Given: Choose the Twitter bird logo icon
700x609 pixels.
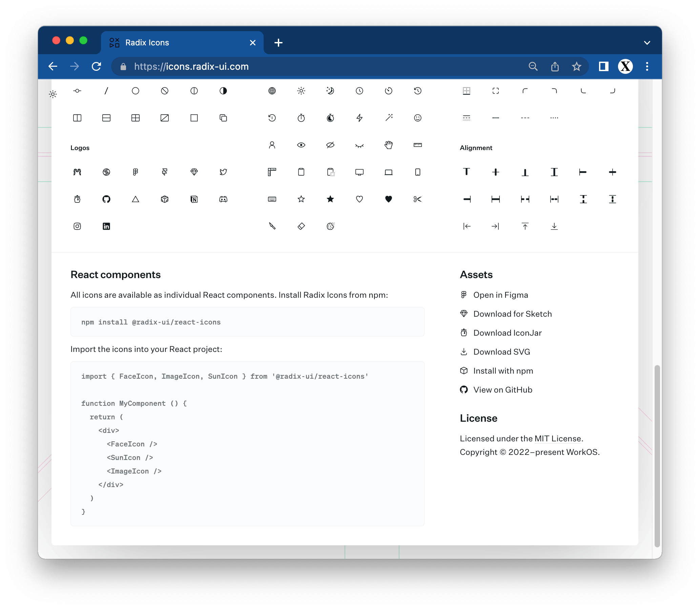Looking at the screenshot, I should pos(223,172).
